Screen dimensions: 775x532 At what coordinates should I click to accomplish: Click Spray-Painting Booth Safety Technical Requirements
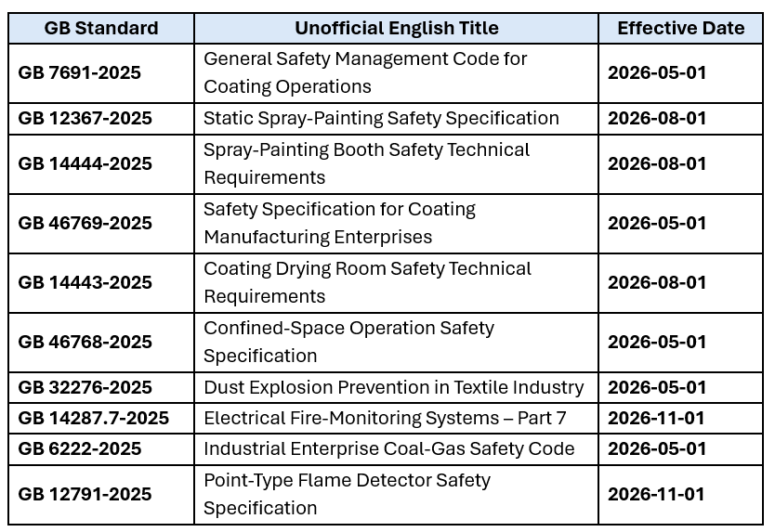point(366,163)
